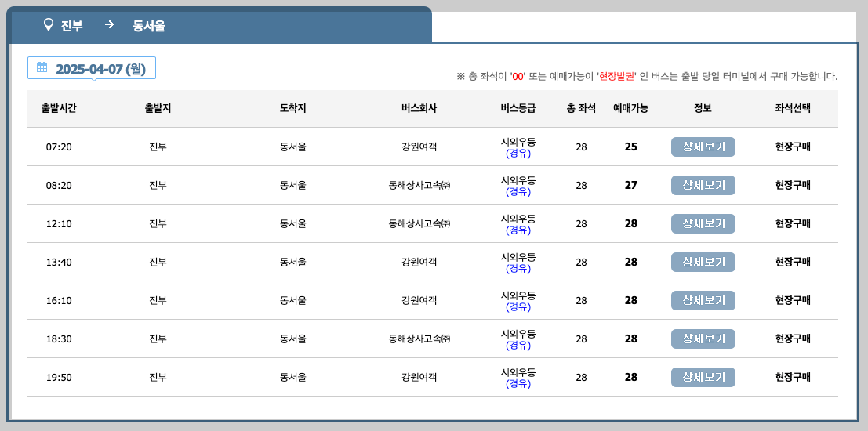
Task: Click the 07:20 departure time cell
Action: click(x=59, y=147)
